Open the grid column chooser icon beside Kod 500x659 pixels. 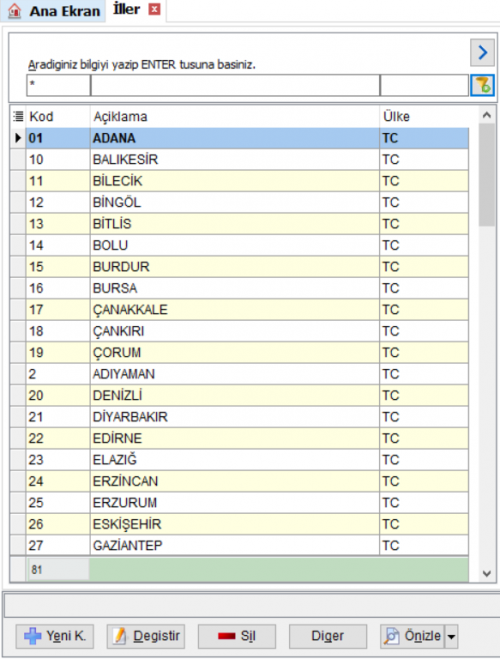tap(18, 116)
